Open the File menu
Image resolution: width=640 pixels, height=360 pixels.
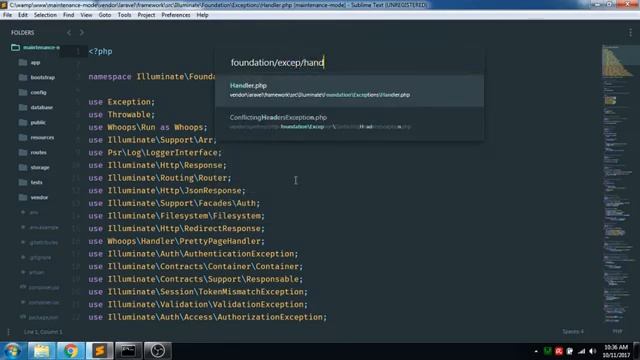click(x=7, y=15)
